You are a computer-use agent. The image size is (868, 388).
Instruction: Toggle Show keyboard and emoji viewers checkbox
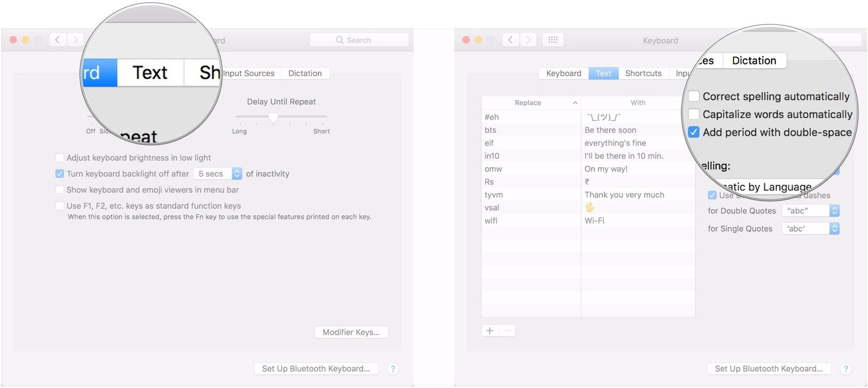click(60, 190)
